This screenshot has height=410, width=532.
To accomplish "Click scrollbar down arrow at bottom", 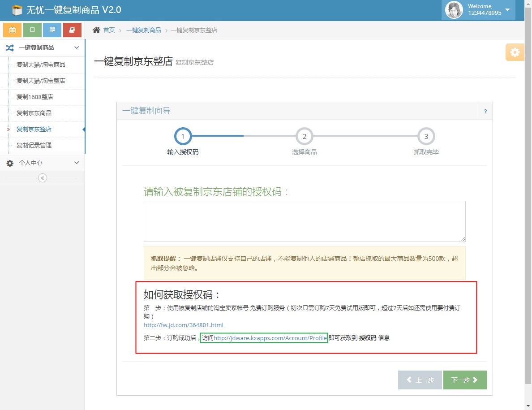I will [x=528, y=406].
